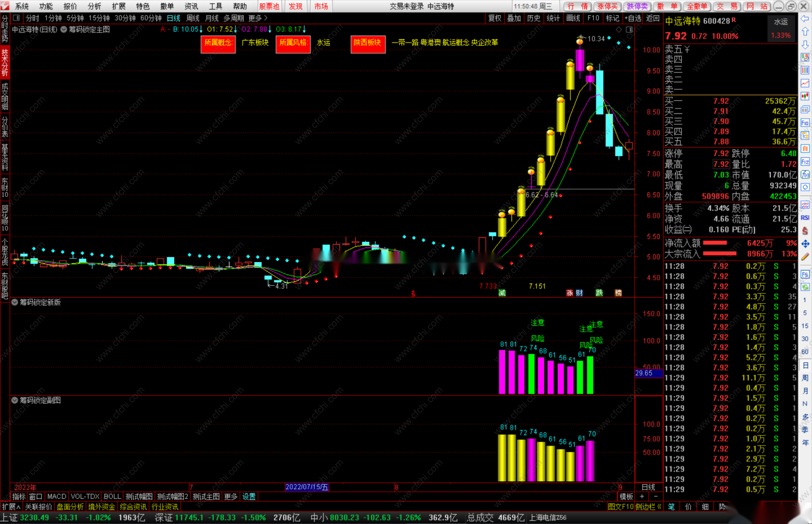Open the candlestick chart icon in right toolbar
The width and height of the screenshot is (812, 524).
pos(805,96)
